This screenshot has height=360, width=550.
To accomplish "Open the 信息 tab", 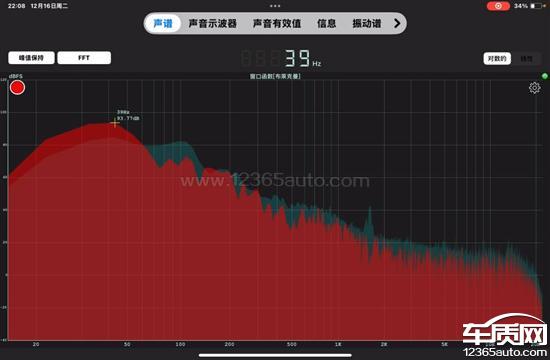I will [327, 24].
